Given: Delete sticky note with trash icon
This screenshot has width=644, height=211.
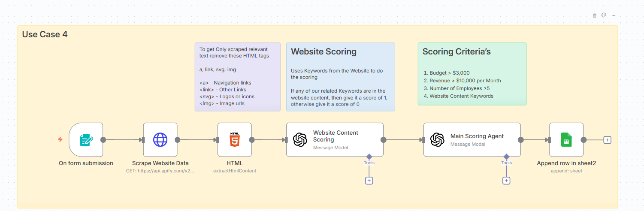Looking at the screenshot, I should (x=595, y=15).
